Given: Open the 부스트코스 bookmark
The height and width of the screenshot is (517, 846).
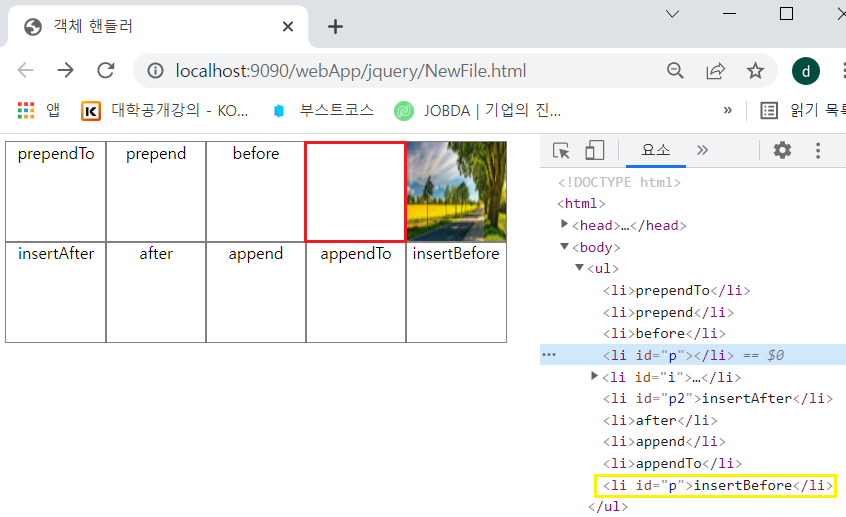Looking at the screenshot, I should (x=323, y=111).
